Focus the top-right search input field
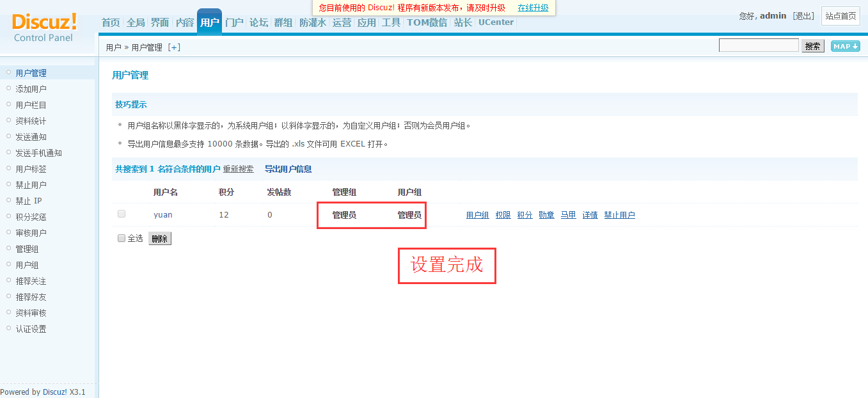Viewport: 868px width, 398px height. [759, 45]
